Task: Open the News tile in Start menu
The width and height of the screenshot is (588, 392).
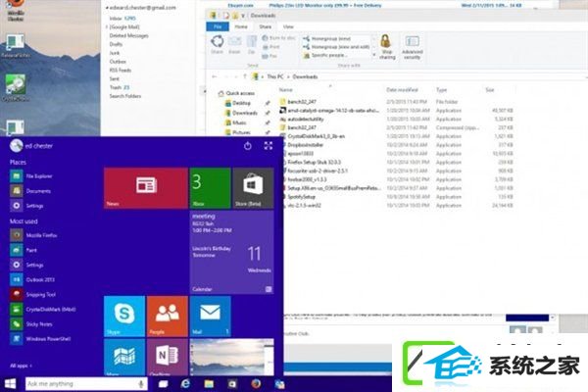Action: (145, 187)
